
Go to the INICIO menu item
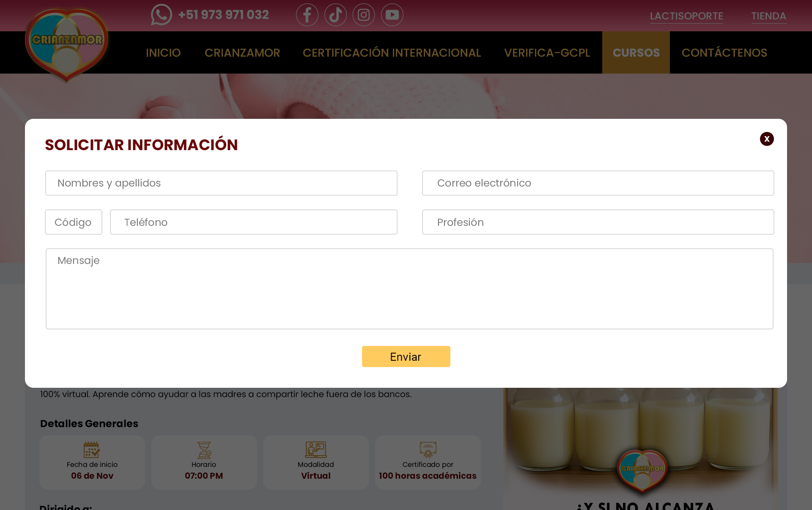(163, 53)
